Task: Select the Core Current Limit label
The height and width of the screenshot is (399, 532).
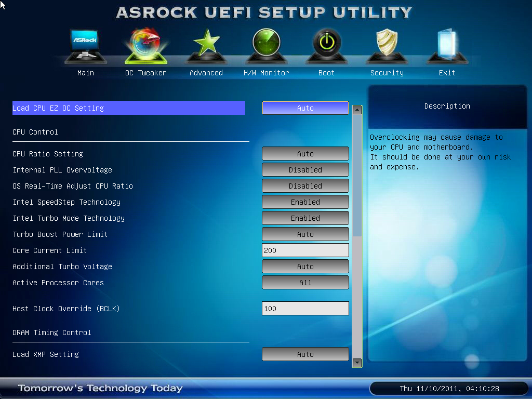Action: coord(49,250)
